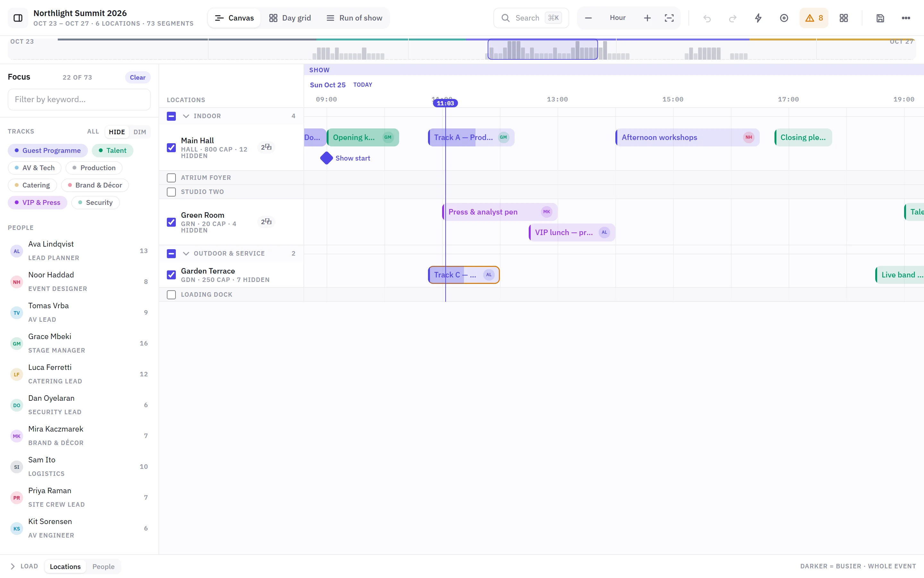Screen dimensions: 924x578
Task: Select ALL tracks option
Action: 93,132
